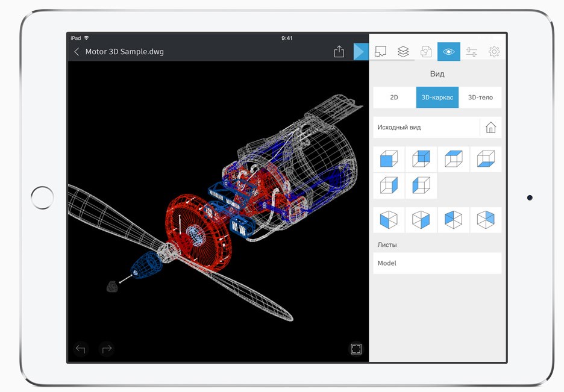
Task: Select isometric view with front-left face blue
Action: (389, 220)
